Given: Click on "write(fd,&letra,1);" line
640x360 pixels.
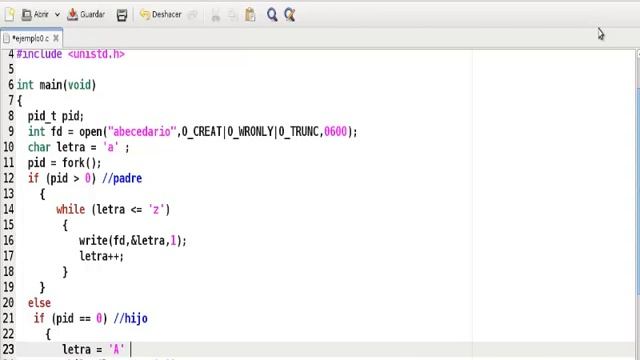Looking at the screenshot, I should click(x=133, y=241).
